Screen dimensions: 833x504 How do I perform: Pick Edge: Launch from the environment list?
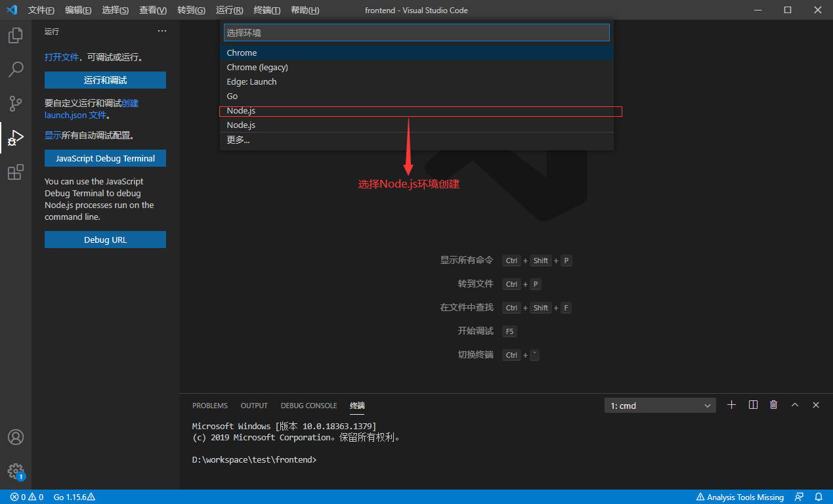click(417, 81)
